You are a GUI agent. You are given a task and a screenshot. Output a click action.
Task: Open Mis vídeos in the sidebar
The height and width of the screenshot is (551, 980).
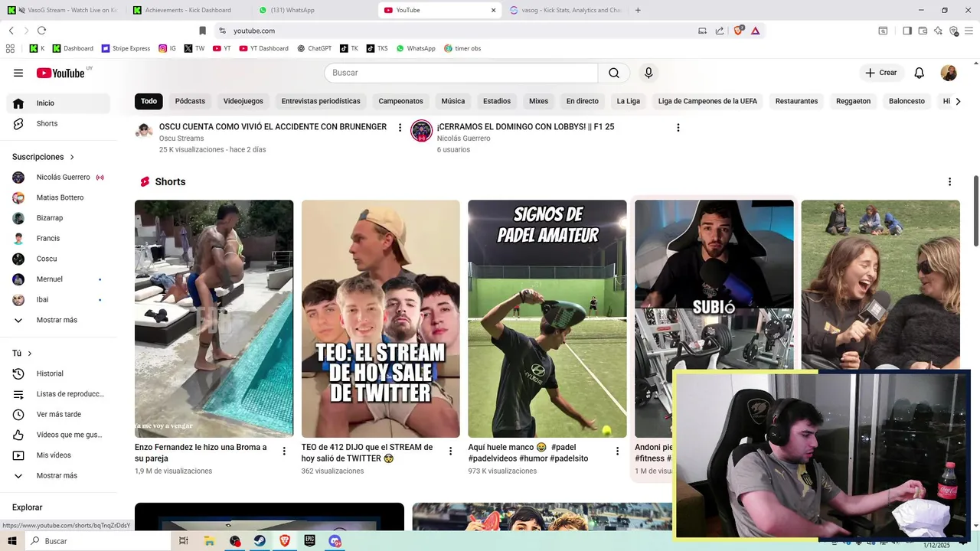pos(58,455)
